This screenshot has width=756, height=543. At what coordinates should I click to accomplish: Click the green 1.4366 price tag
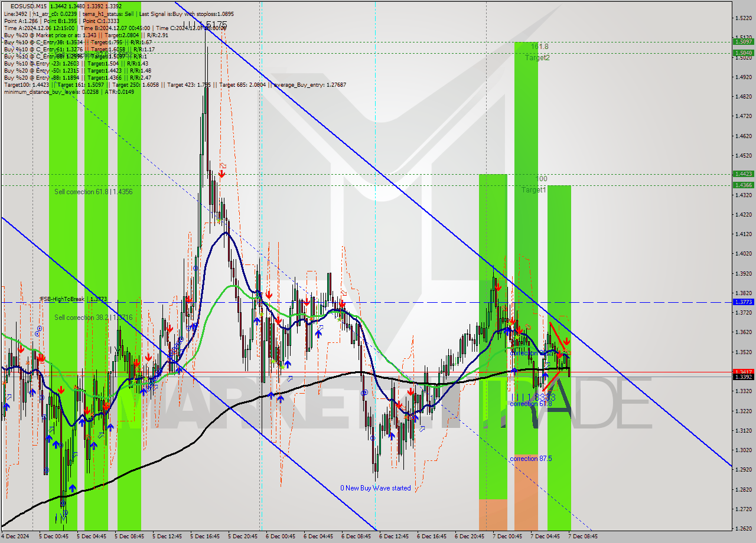[743, 185]
